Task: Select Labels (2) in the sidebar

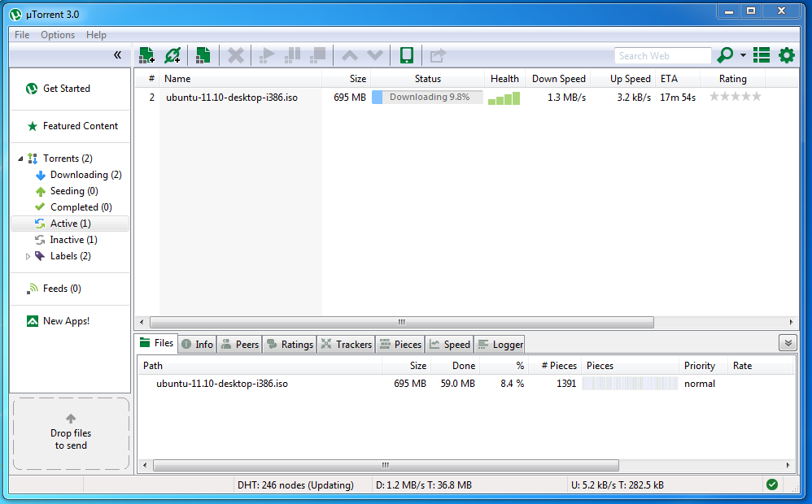Action: pyautogui.click(x=70, y=256)
